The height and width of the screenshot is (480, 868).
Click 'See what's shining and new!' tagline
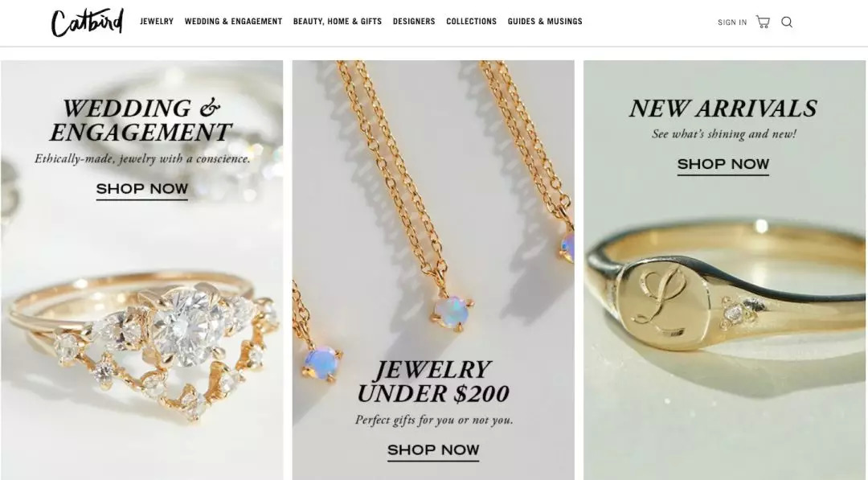(723, 134)
